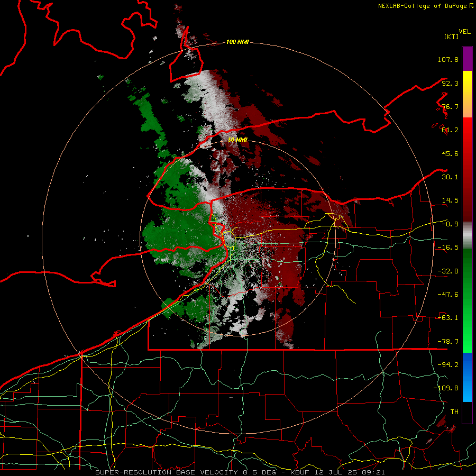Click the [KT] units label
Viewport: 476px width, 476px height.
[x=451, y=36]
